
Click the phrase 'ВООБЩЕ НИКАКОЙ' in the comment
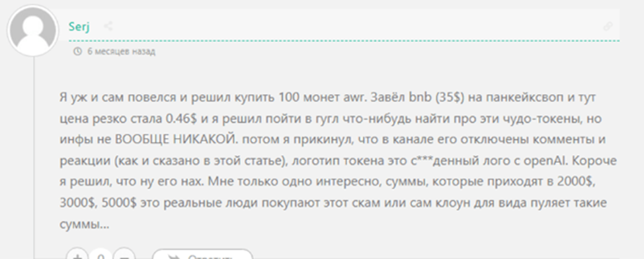(x=176, y=140)
